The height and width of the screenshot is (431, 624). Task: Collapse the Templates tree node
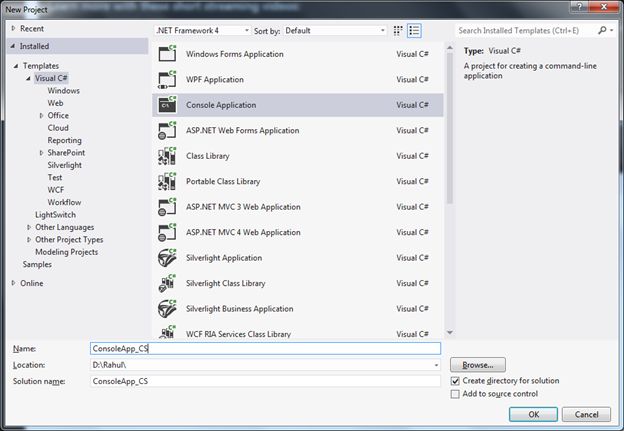coord(16,66)
